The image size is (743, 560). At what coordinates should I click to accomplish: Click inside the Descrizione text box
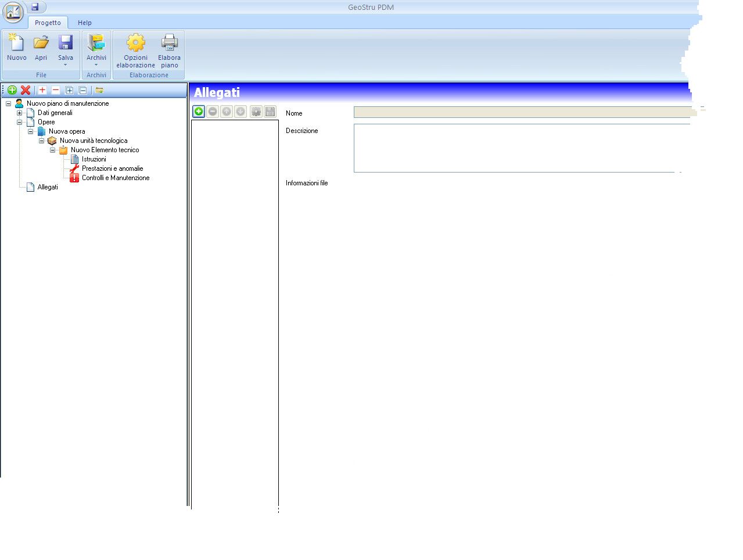point(522,148)
